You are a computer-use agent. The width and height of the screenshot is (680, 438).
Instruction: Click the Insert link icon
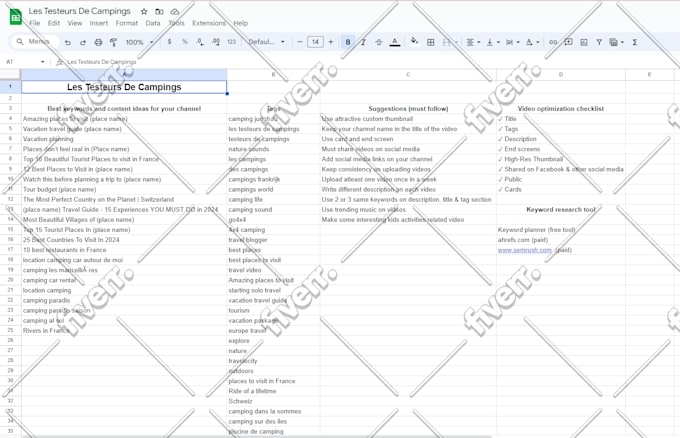(x=553, y=42)
